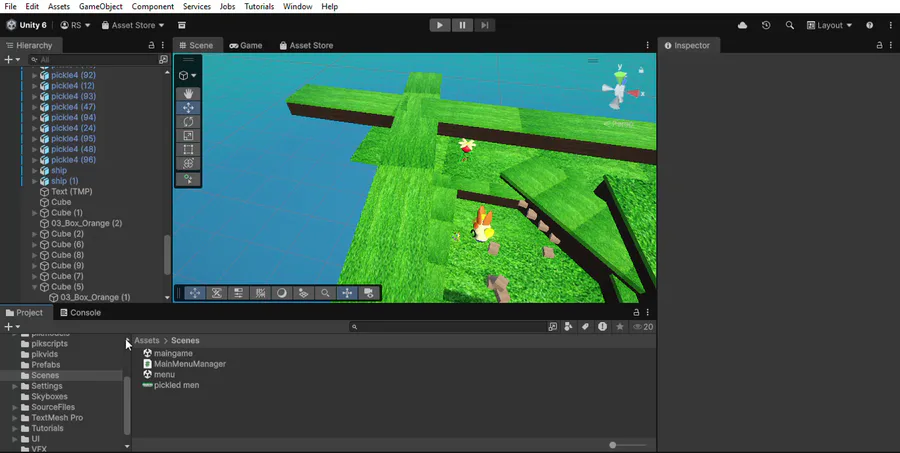900x453 pixels.
Task: Toggle the Inspector panel lock
Action: 879,45
